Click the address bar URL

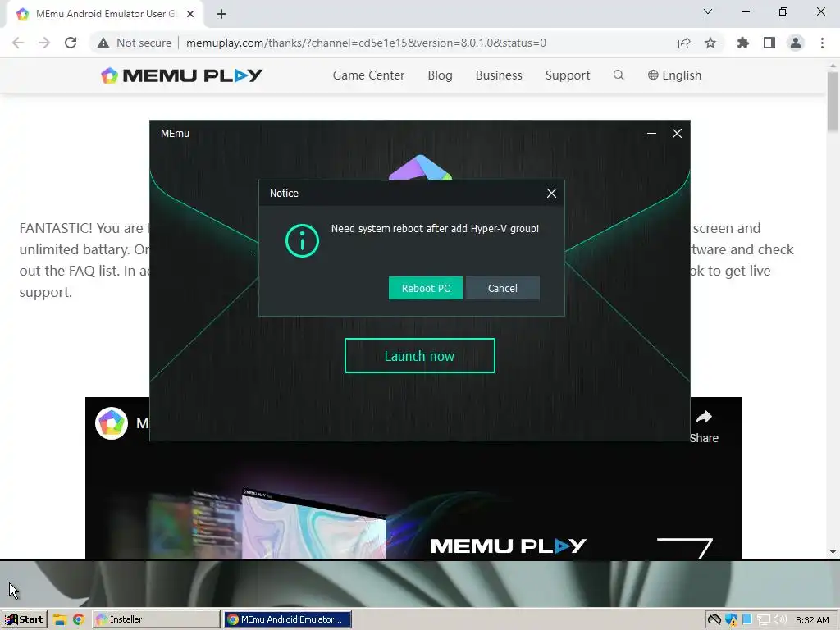[x=367, y=43]
